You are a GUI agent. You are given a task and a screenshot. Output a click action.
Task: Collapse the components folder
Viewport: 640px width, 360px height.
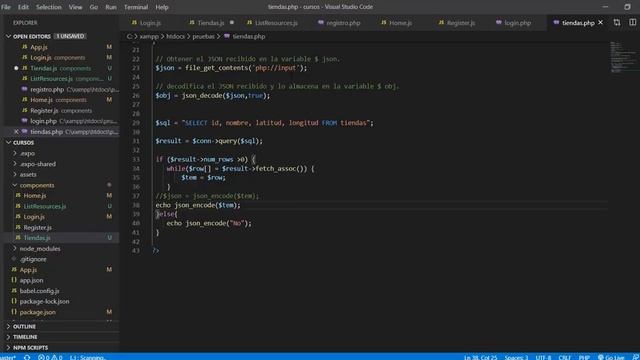tap(15, 185)
